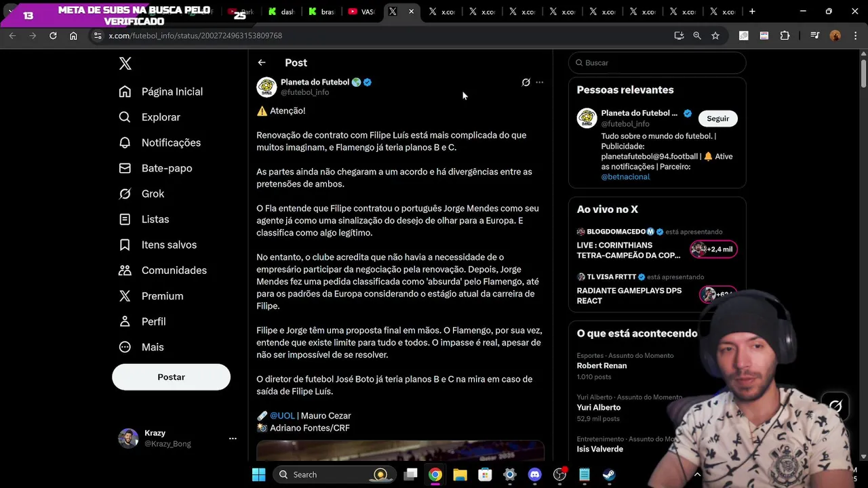Open Grok from the sidebar
Screen dimensions: 868x488
pos(141,194)
